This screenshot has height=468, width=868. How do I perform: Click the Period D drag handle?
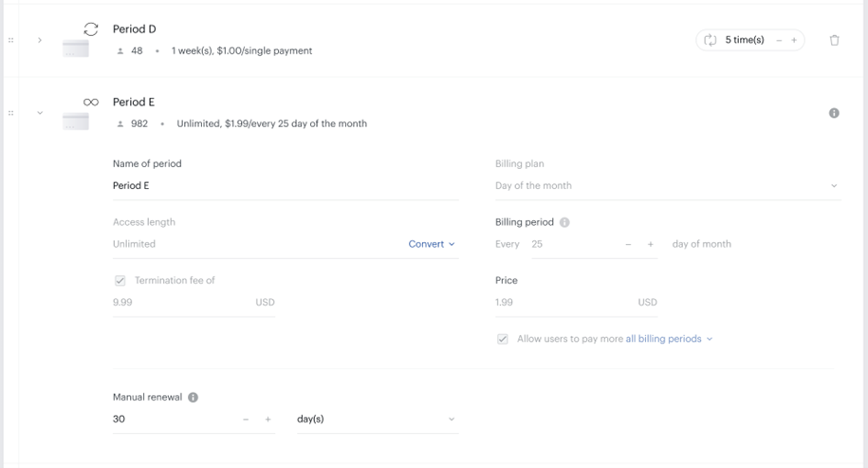10,40
